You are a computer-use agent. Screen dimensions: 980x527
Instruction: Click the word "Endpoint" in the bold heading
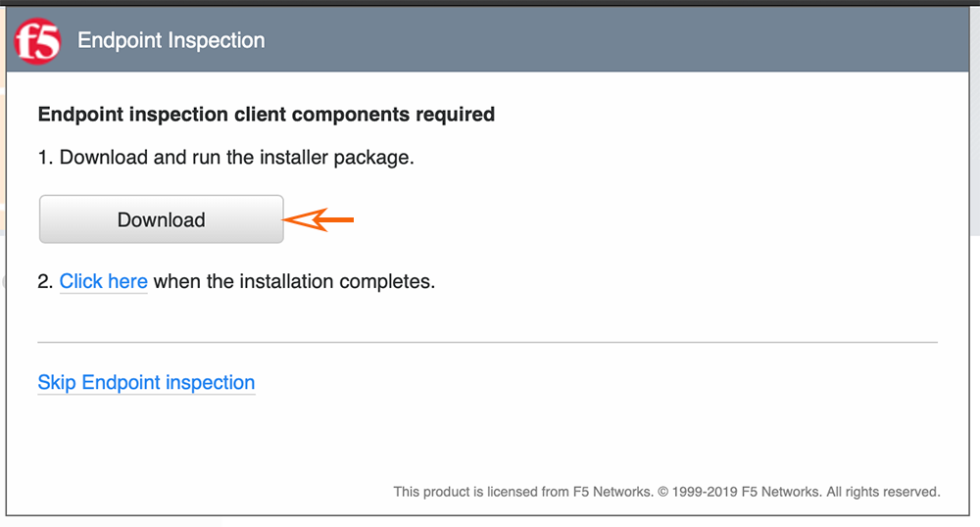77,115
